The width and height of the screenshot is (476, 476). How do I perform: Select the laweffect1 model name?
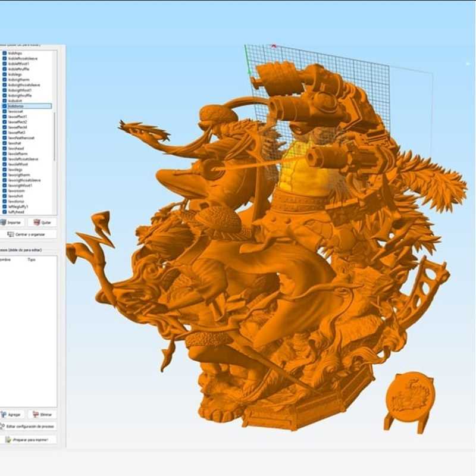pos(18,117)
